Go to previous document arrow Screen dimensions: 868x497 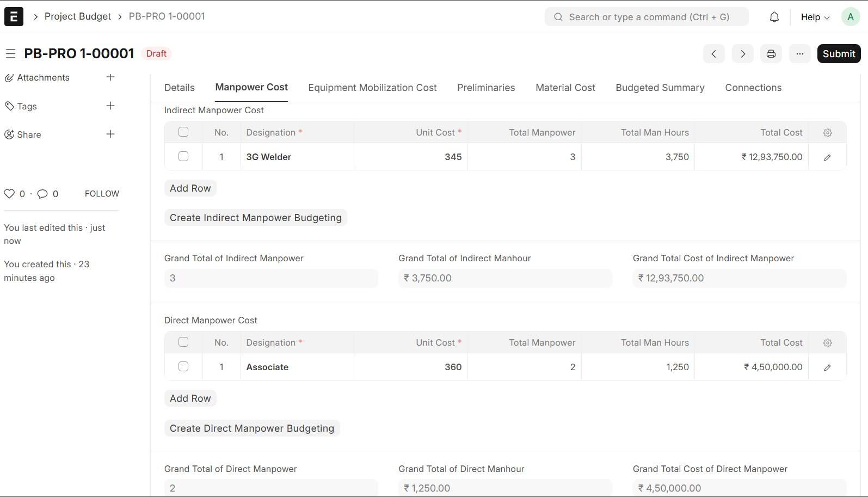click(713, 54)
